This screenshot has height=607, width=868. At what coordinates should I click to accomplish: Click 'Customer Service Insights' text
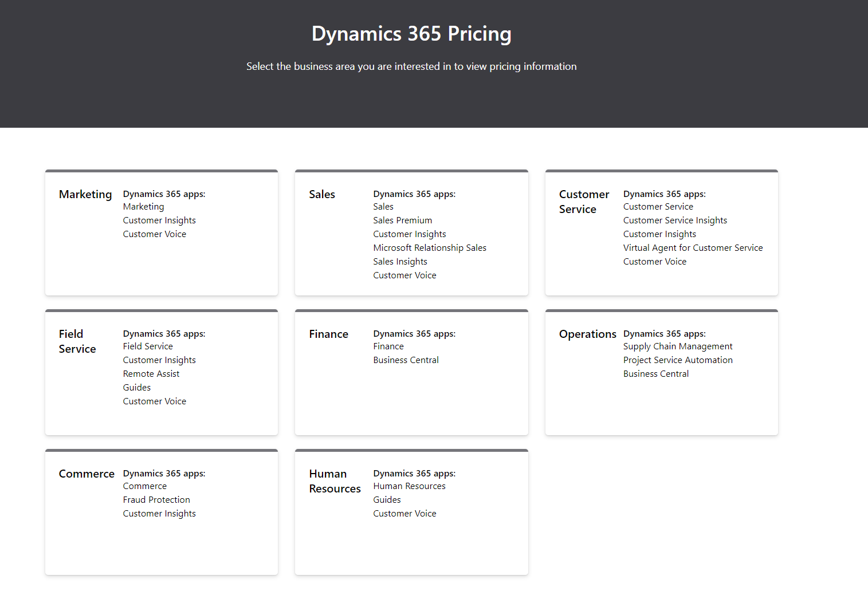tap(675, 220)
